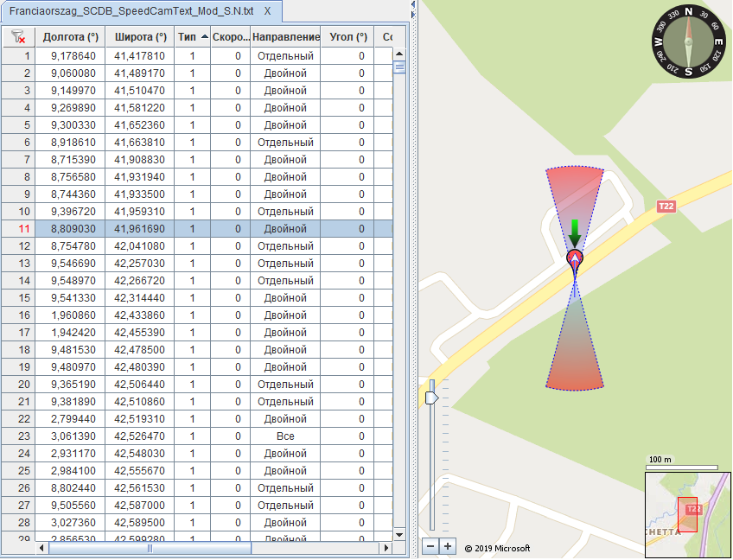Click longitude cell 8,756580
733x560 pixels.
click(70, 177)
